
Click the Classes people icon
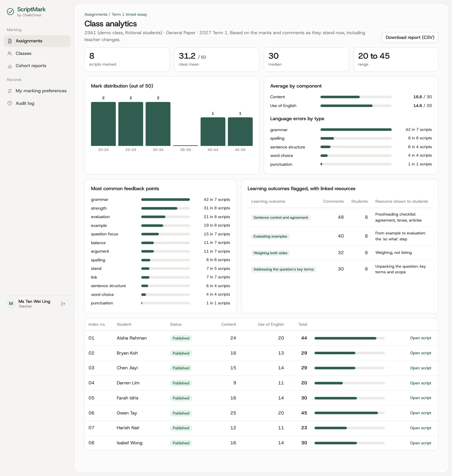tap(10, 53)
